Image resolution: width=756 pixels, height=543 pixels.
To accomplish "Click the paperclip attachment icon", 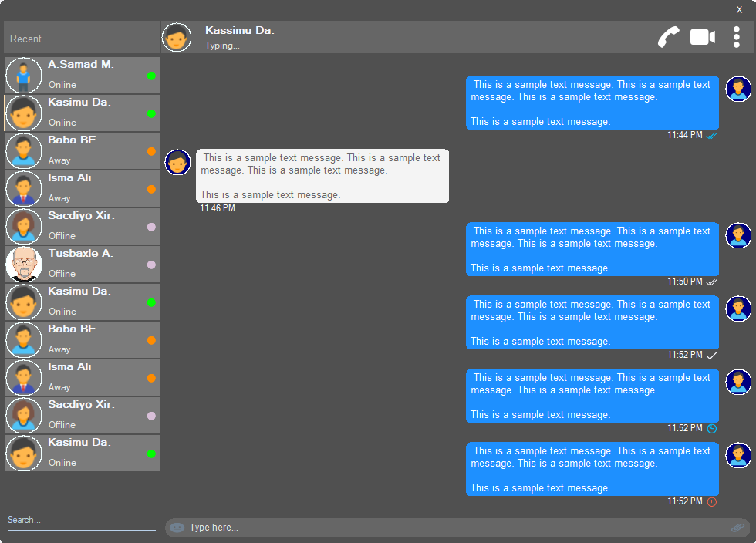I will (737, 528).
